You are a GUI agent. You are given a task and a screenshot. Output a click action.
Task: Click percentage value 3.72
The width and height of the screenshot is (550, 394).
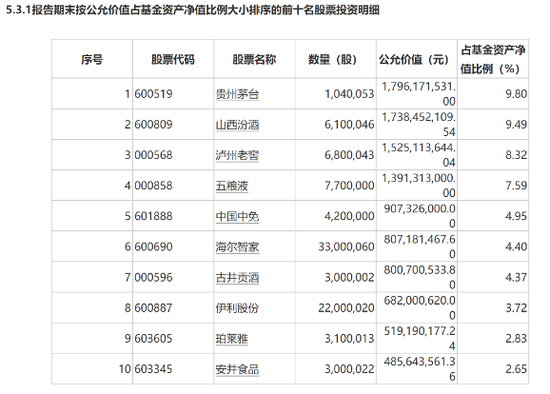click(x=516, y=308)
